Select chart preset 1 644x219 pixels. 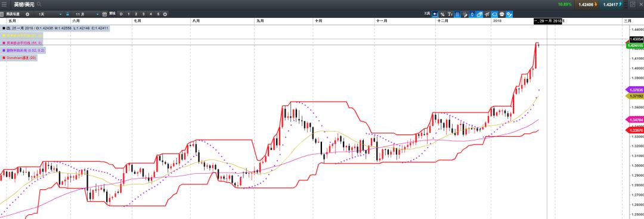pos(129,14)
